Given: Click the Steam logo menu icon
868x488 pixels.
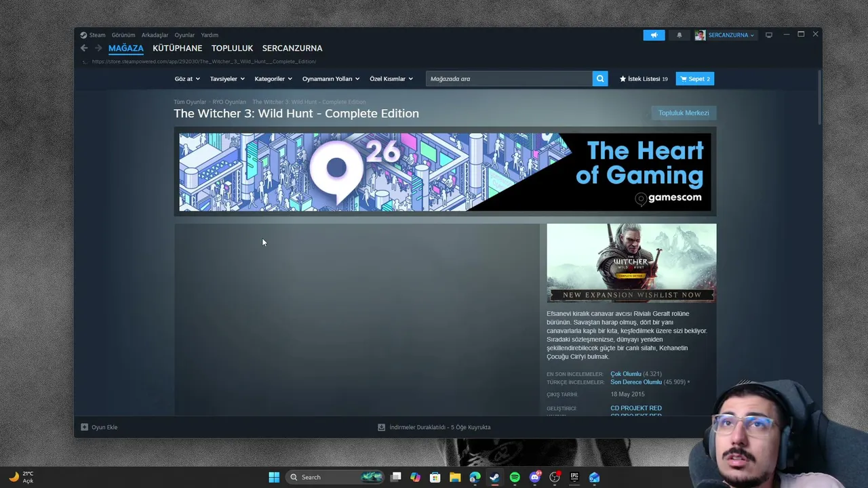Looking at the screenshot, I should click(83, 35).
